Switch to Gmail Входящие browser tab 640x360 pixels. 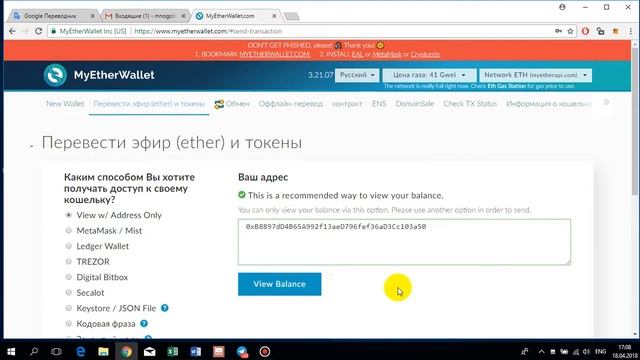(145, 16)
